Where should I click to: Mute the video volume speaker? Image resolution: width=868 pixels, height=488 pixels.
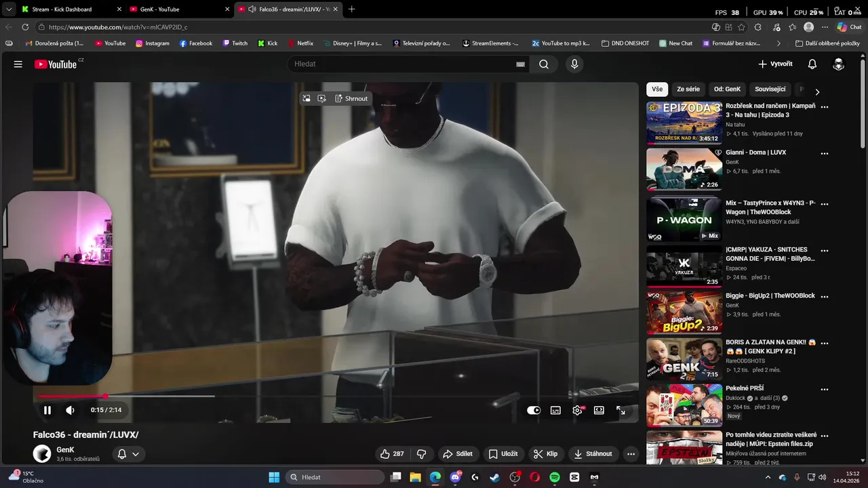(70, 410)
